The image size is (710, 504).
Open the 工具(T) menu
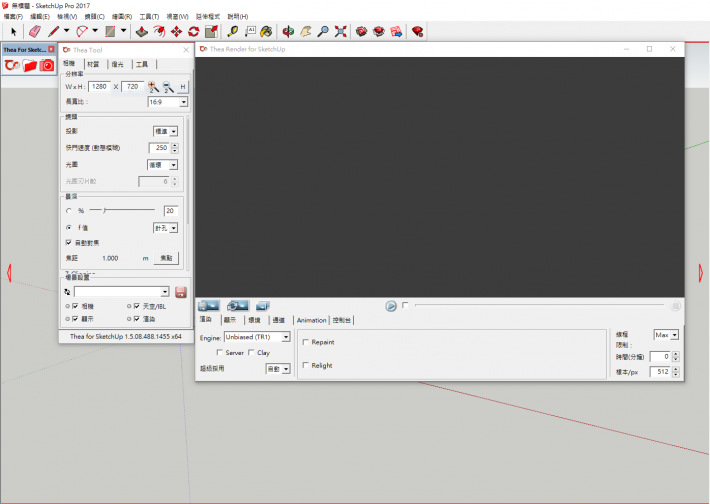click(149, 17)
